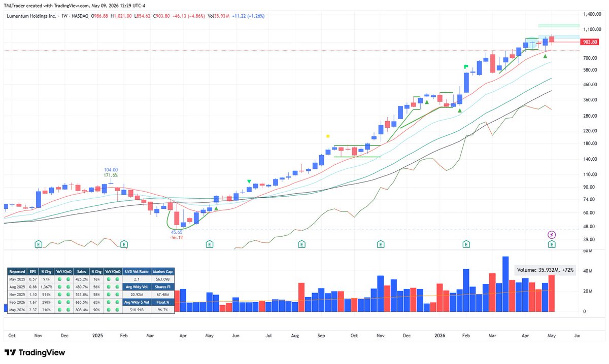Click the green down-triangle marker near June 2025

(249, 181)
